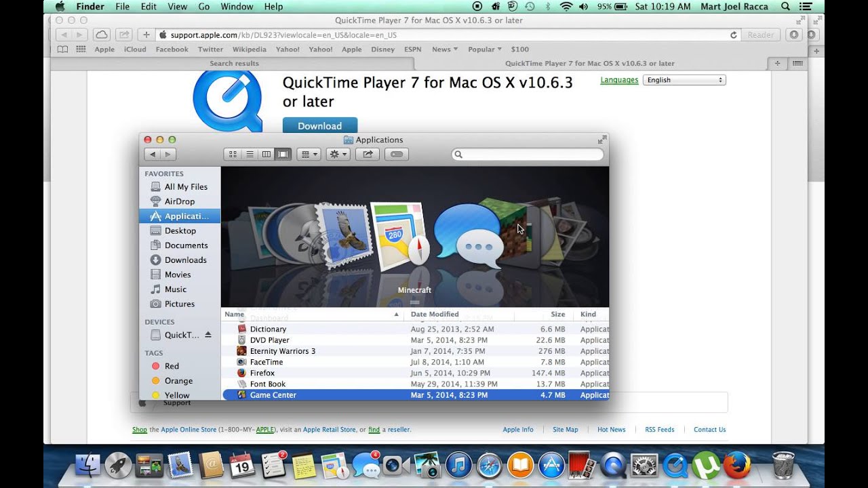Eject the QuickT... device in sidebar

[208, 335]
